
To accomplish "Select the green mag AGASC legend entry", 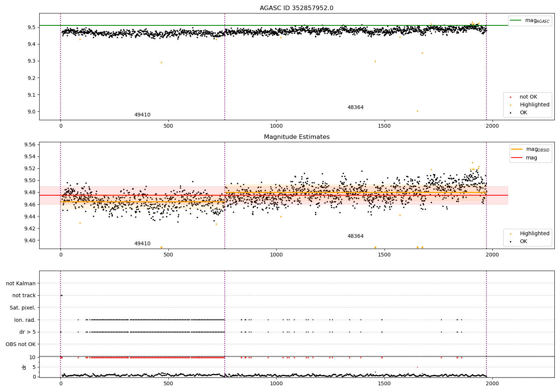I will coord(530,21).
